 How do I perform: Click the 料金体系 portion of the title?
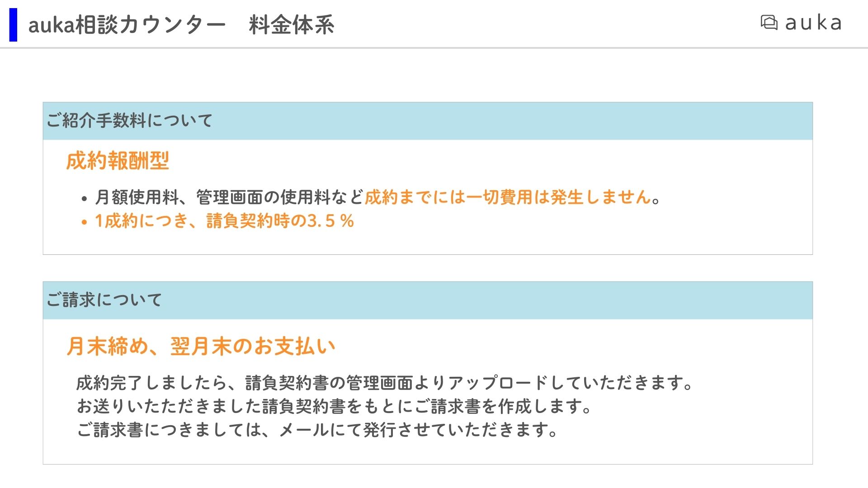tap(292, 25)
